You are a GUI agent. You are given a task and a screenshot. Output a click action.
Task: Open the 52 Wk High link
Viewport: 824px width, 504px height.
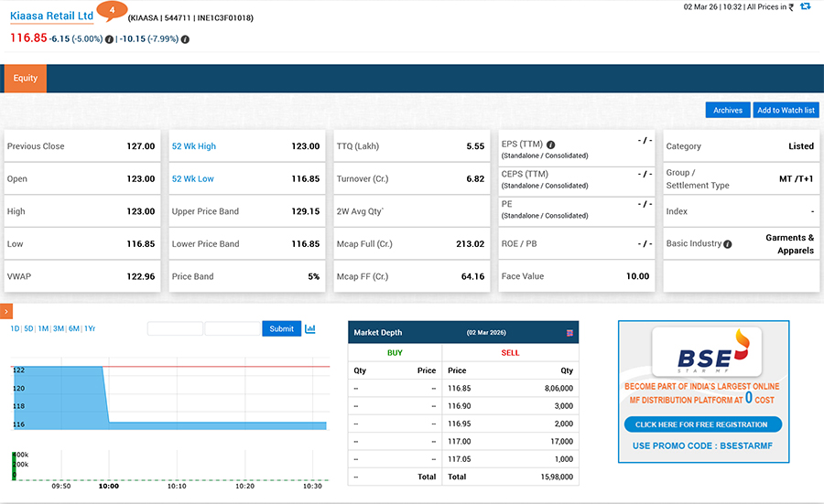[194, 146]
